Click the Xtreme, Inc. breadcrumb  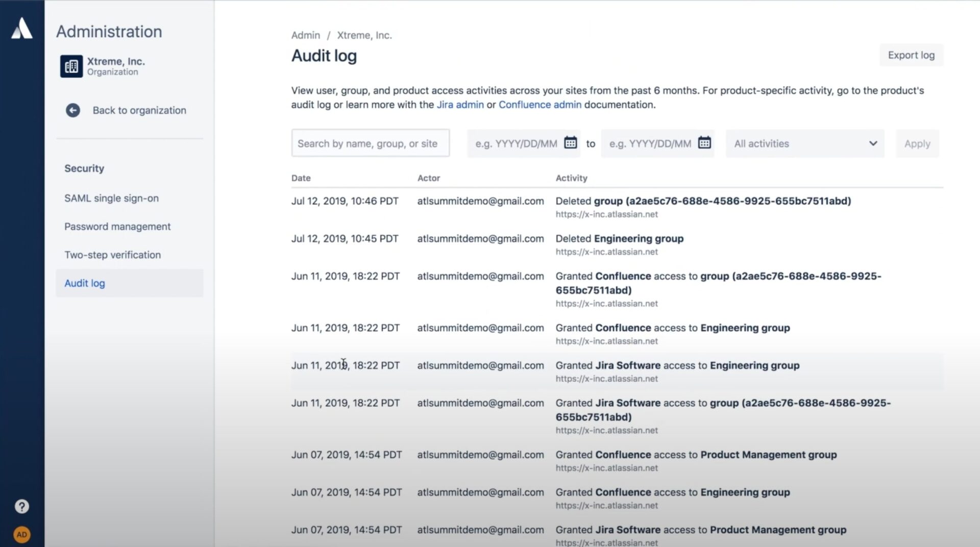pyautogui.click(x=364, y=35)
